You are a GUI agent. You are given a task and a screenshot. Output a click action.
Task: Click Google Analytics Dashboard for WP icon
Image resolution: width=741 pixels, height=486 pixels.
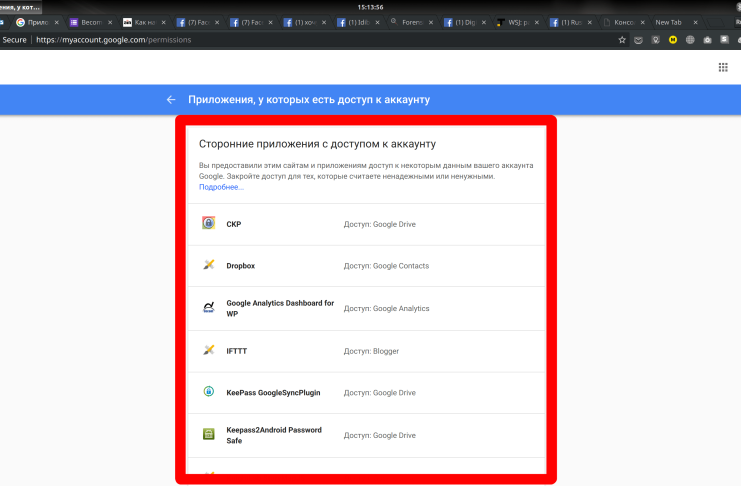(x=208, y=307)
